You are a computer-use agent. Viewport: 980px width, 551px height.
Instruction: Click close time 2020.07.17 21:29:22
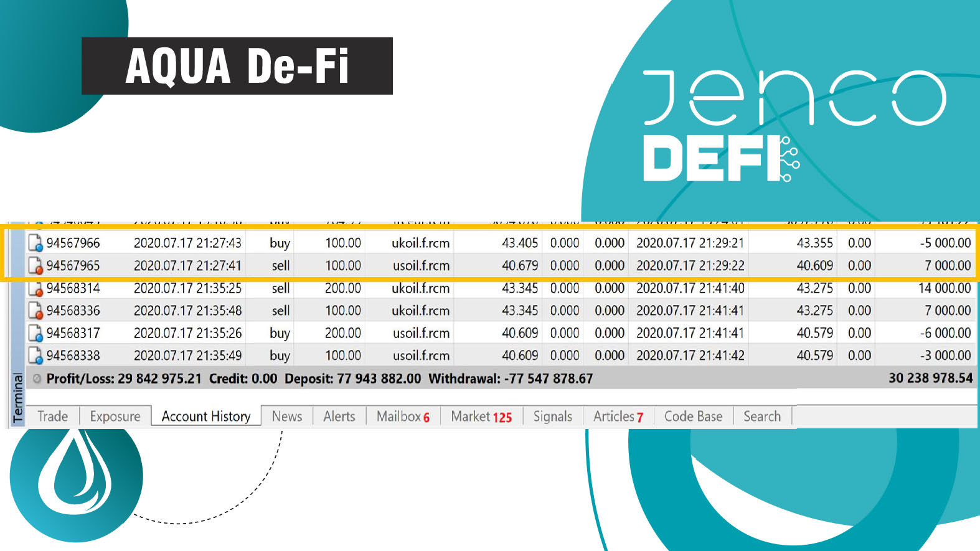690,266
